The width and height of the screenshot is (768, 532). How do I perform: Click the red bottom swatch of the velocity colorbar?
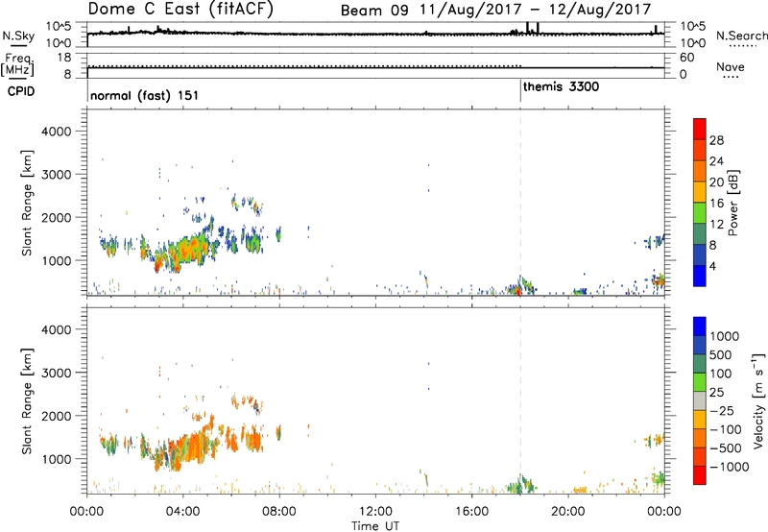click(700, 475)
